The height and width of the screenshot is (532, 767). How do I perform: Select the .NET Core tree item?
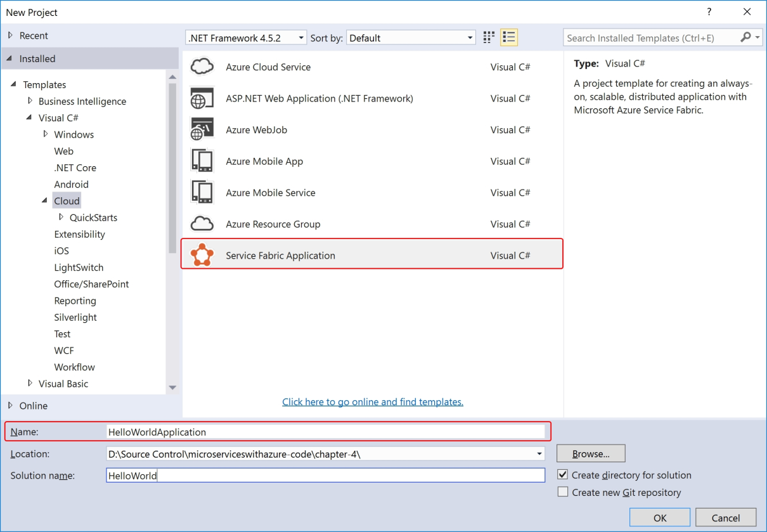pyautogui.click(x=75, y=167)
